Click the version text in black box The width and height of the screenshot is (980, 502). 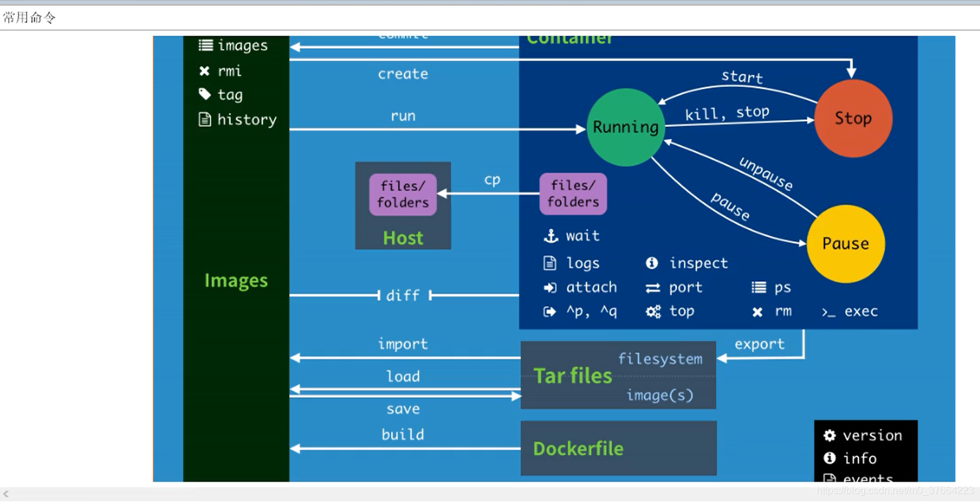(872, 435)
